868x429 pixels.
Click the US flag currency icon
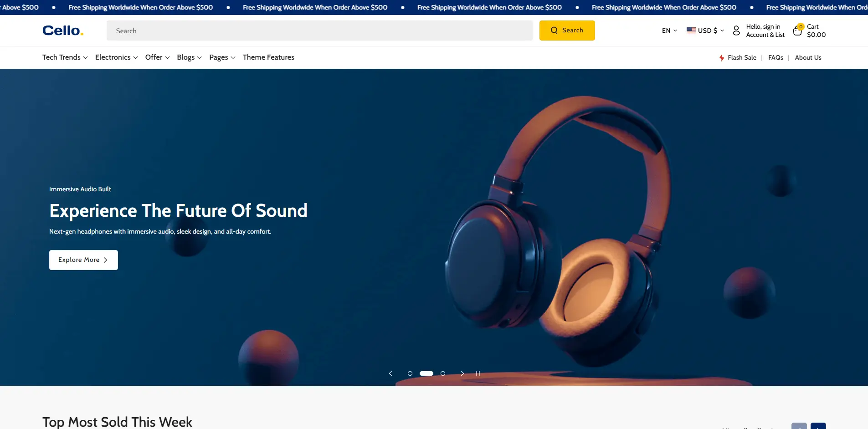(690, 30)
